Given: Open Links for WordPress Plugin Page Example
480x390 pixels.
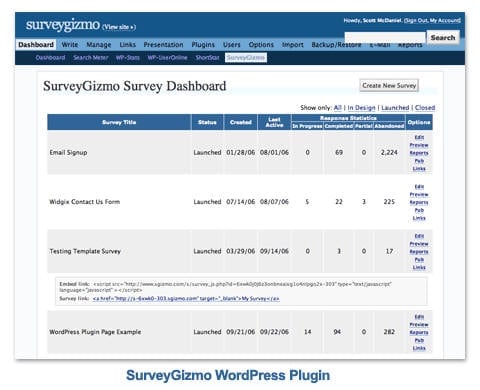Looking at the screenshot, I should click(419, 348).
